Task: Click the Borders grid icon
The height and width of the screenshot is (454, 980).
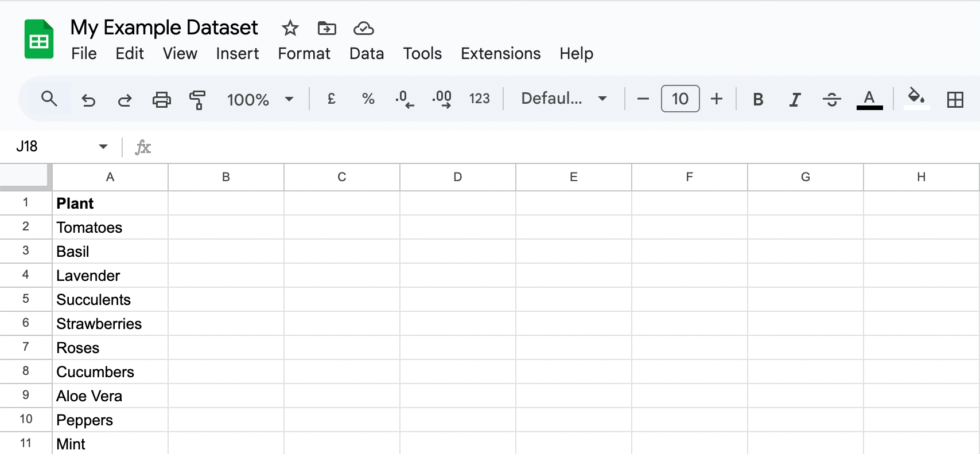Action: point(955,100)
